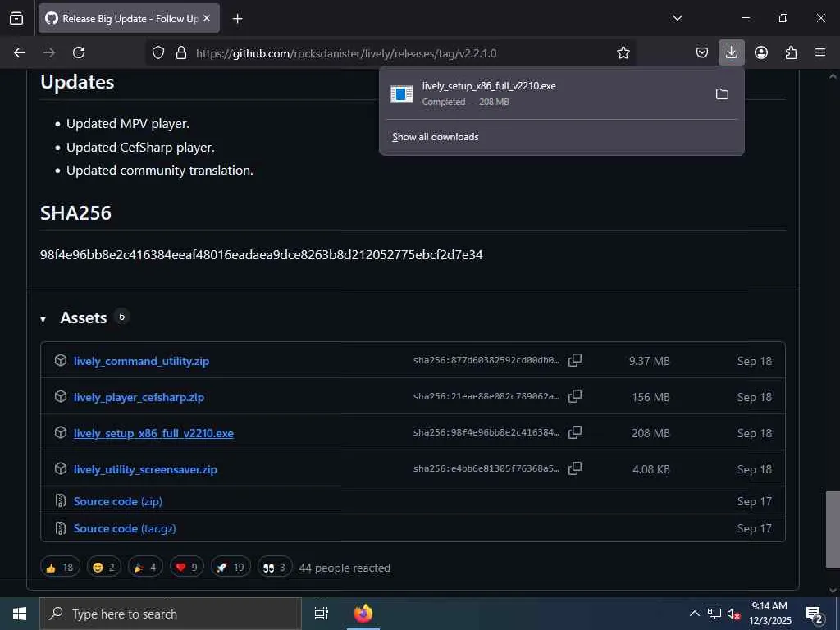Open downloaded lively_setup_x86_full_v2210.exe in downloads panel
Image resolution: width=840 pixels, height=630 pixels.
544,94
